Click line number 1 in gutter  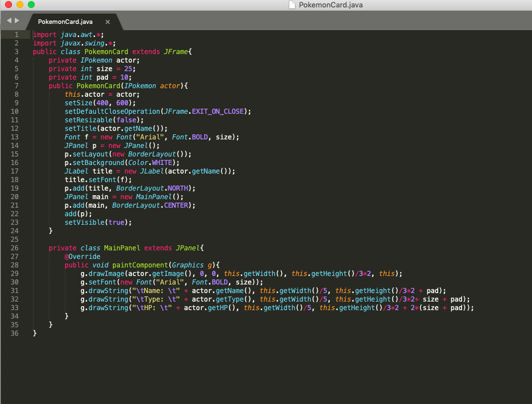click(x=16, y=35)
